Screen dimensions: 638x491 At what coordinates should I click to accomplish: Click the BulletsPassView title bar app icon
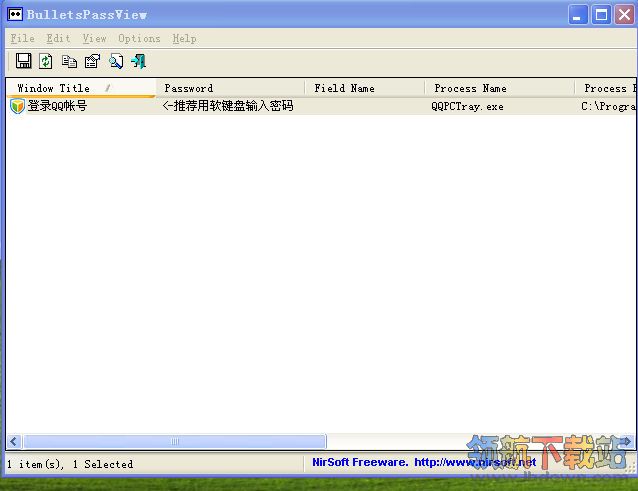click(x=15, y=14)
